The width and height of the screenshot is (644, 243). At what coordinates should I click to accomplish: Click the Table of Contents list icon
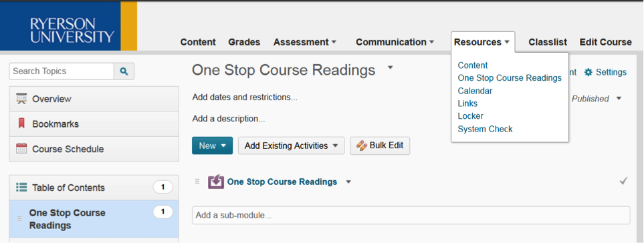coord(21,188)
